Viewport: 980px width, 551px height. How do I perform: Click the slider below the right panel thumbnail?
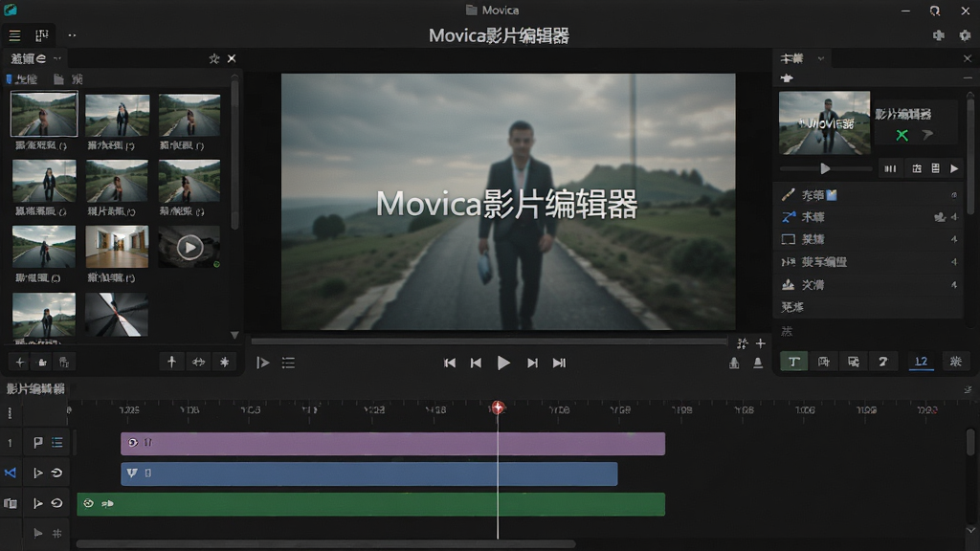[826, 168]
